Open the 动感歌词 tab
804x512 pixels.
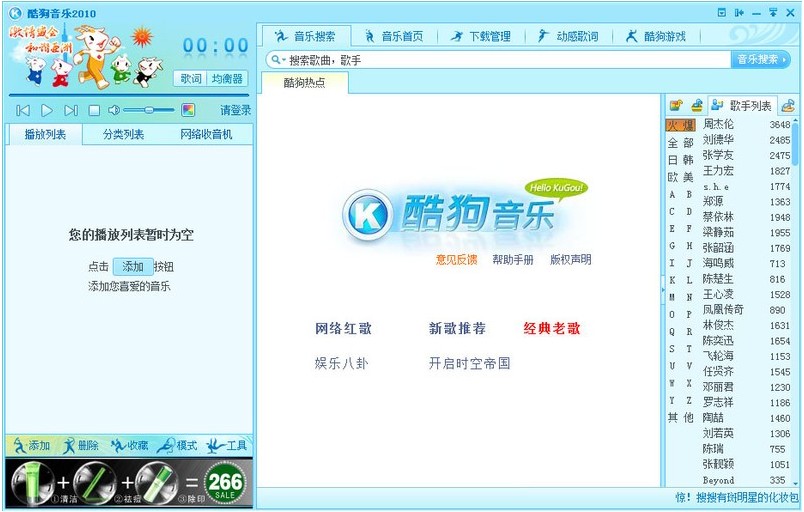568,36
